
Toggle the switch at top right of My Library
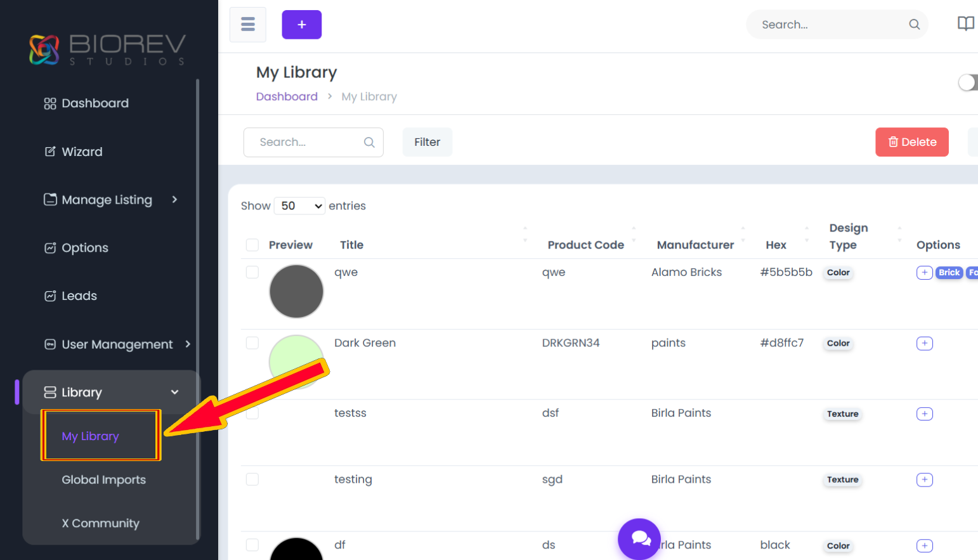[x=968, y=82]
